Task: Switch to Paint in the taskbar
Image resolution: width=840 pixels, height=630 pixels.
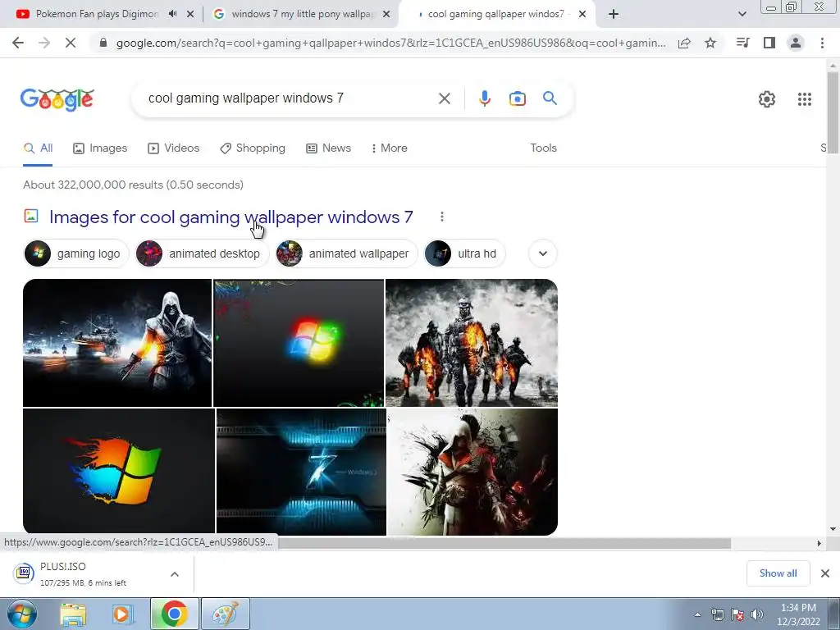Action: point(226,614)
